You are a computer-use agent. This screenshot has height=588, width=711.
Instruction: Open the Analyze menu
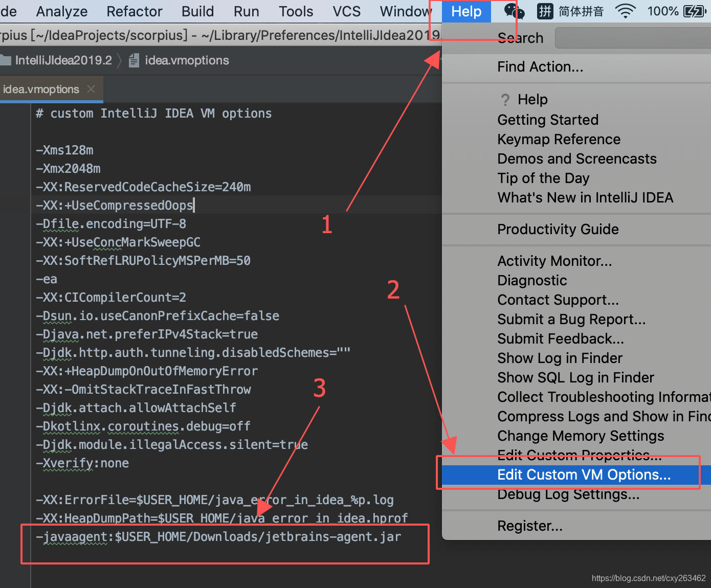[62, 11]
